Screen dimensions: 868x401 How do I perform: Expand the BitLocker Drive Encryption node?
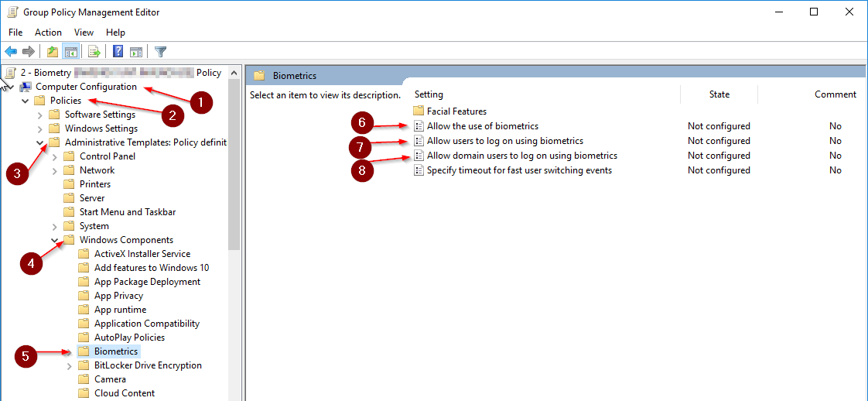[70, 365]
